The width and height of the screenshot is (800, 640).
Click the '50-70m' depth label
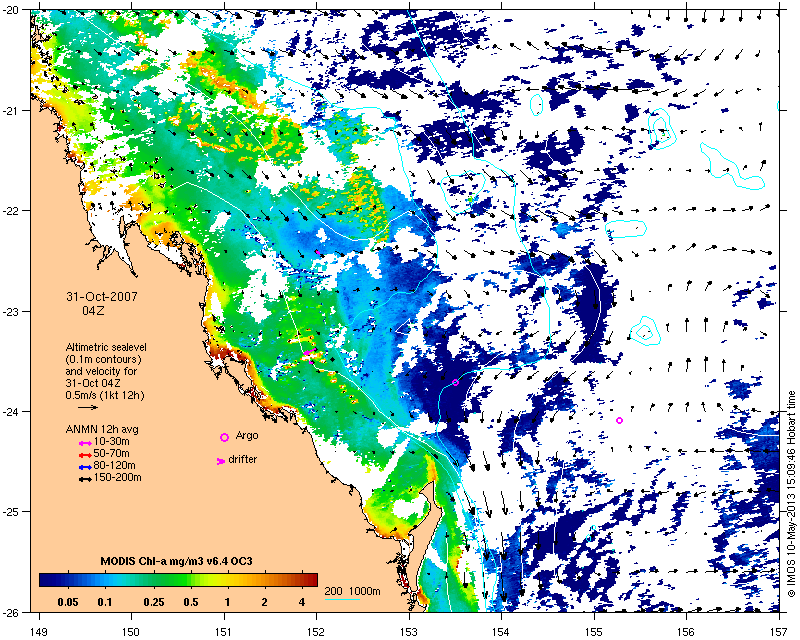(111, 453)
